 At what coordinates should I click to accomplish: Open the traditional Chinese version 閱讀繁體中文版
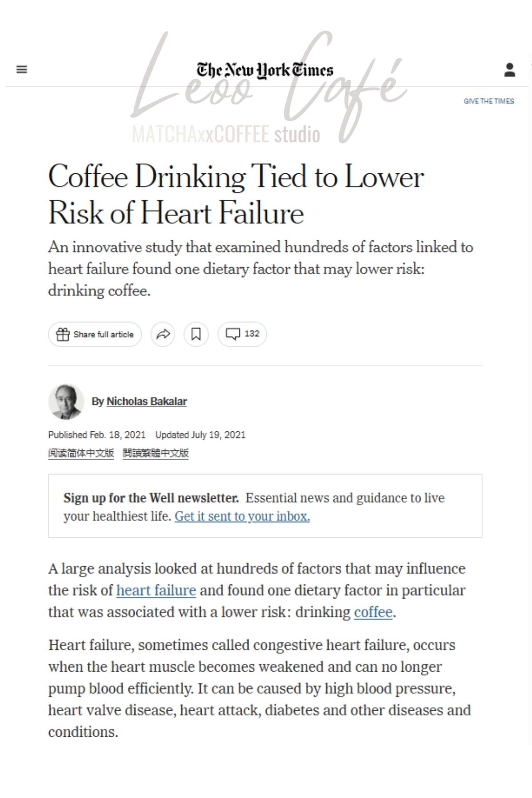coord(156,453)
